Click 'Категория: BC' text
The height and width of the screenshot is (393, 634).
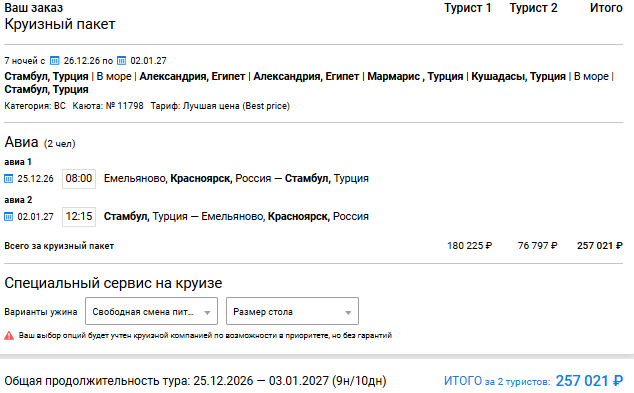click(35, 106)
